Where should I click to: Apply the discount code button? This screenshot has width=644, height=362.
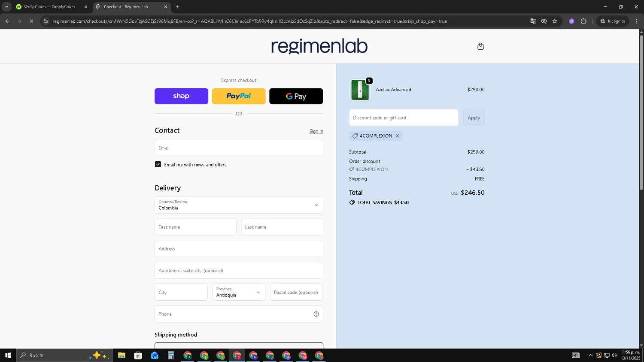[x=474, y=118]
